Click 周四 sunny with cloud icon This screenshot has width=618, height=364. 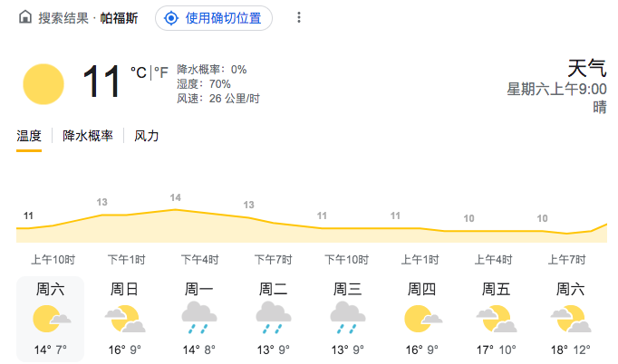click(x=421, y=319)
